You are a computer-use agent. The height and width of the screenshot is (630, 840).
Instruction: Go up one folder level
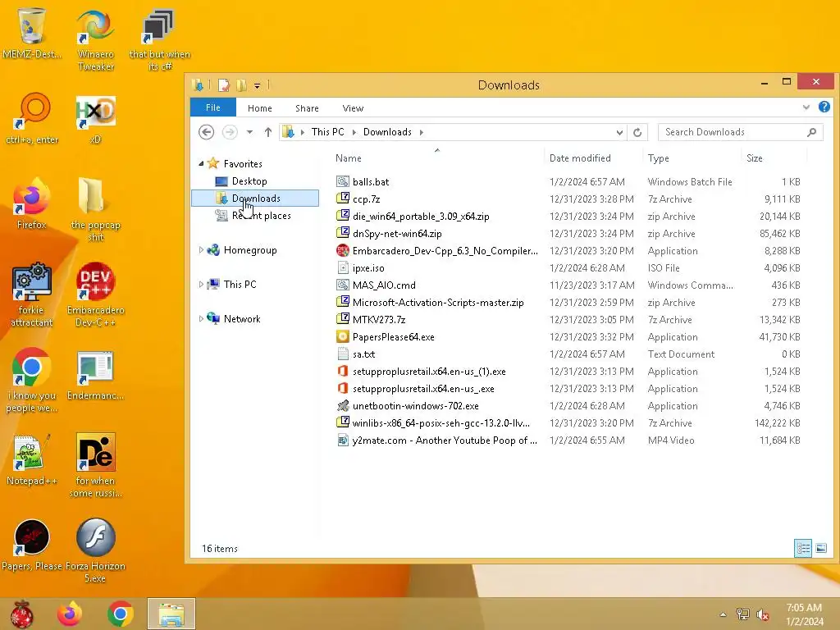click(268, 132)
